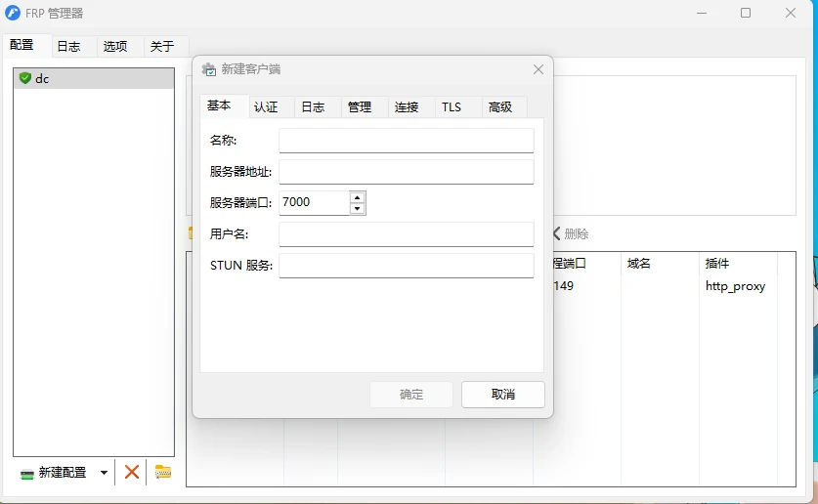Viewport: 818px width, 504px height.
Task: Click the 域名 column header
Action: [660, 263]
